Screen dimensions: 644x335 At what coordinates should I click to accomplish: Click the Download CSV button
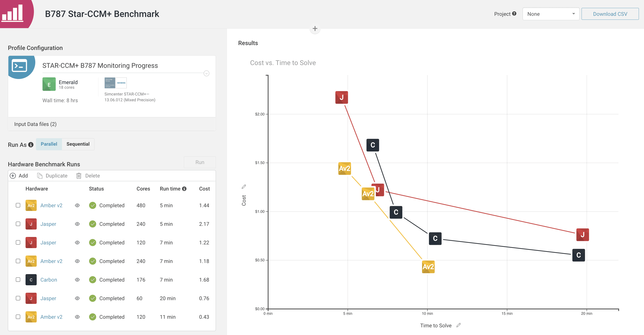coord(610,14)
